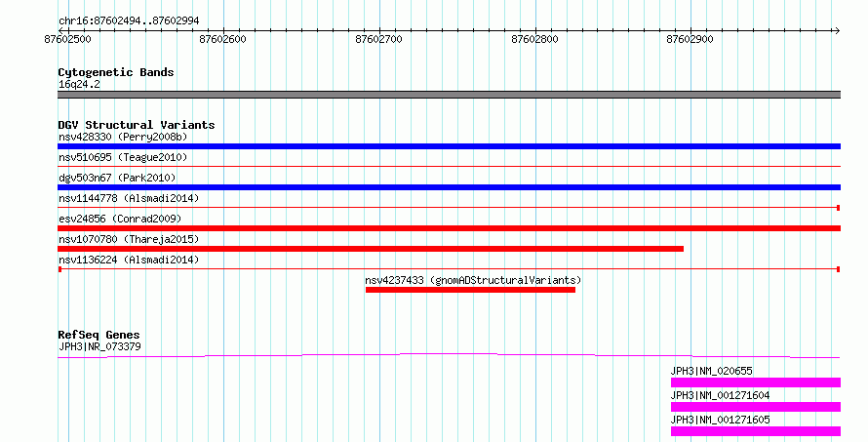Click the magenta NM_020655 exon bar
This screenshot has height=442, width=868.
tap(756, 382)
